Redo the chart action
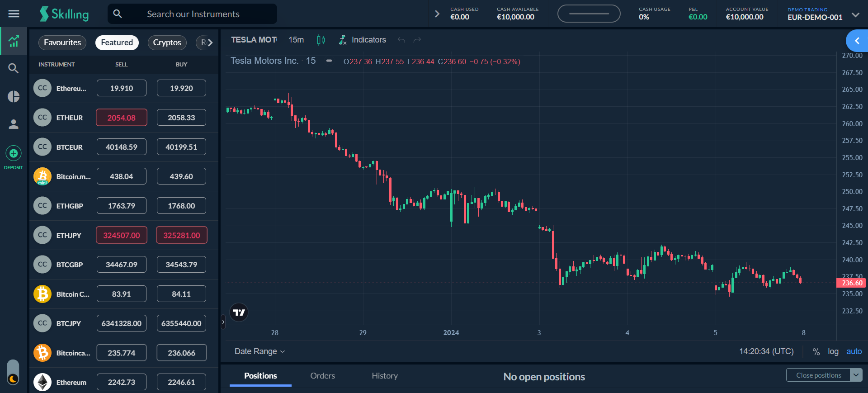Viewport: 868px width, 393px height. point(417,40)
